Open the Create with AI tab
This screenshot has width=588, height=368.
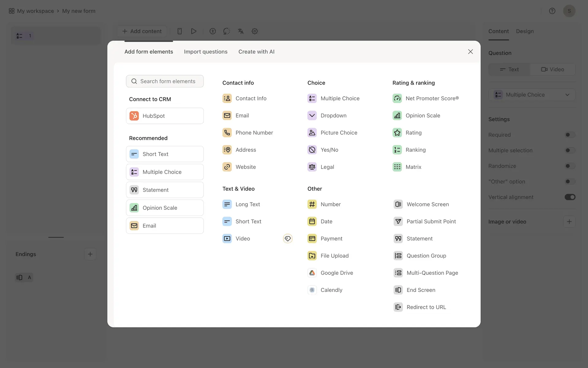click(x=256, y=52)
